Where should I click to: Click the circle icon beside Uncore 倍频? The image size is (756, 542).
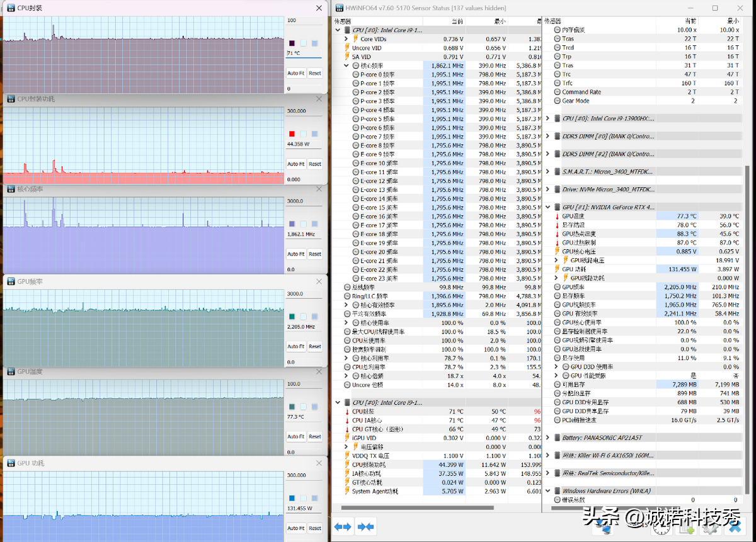coord(347,385)
